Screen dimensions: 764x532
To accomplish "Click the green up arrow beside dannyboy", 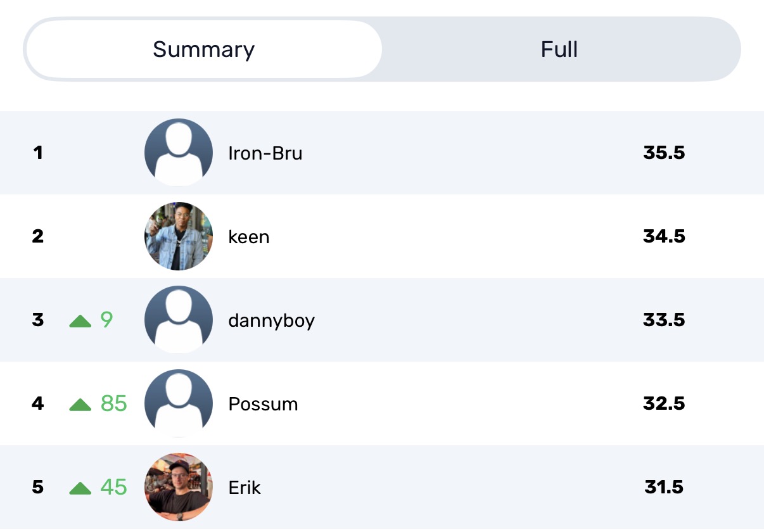I will click(80, 321).
